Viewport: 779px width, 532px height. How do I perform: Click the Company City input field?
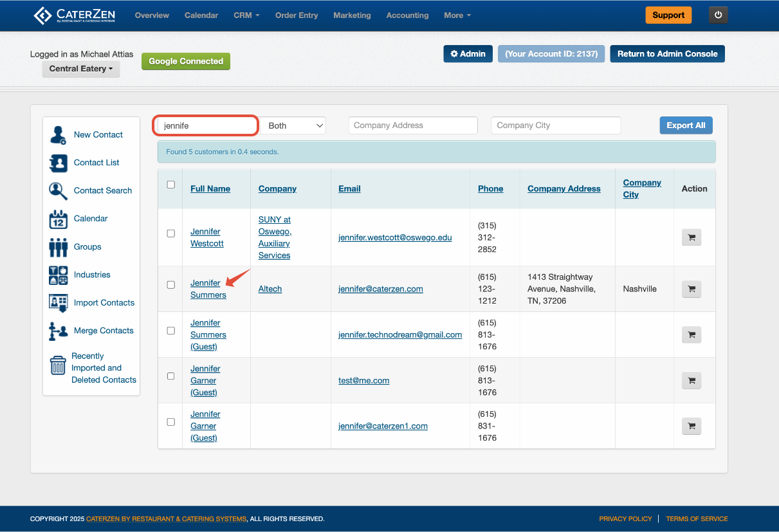click(556, 125)
